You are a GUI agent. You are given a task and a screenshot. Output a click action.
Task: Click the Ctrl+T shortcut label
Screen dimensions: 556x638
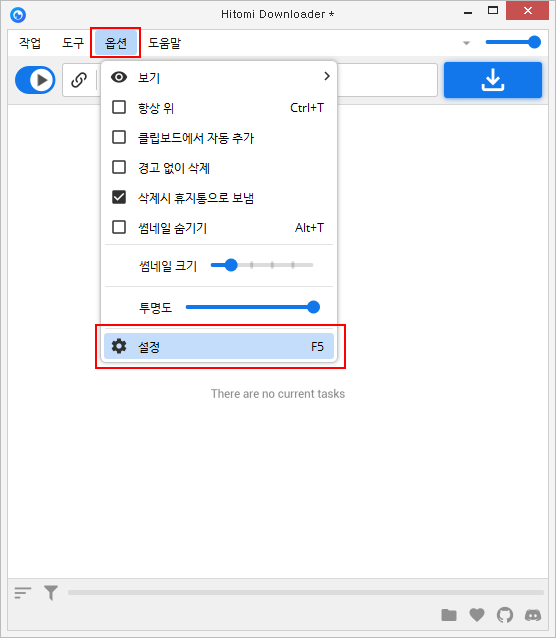[307, 107]
